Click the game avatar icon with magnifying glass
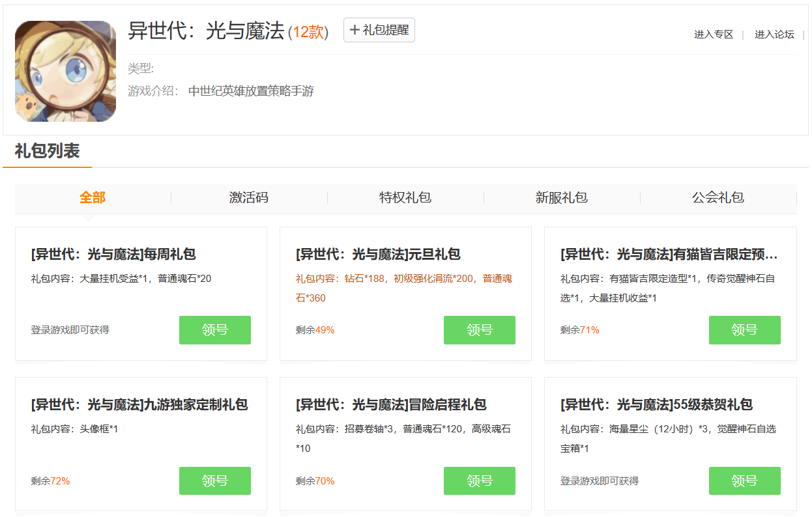Image resolution: width=812 pixels, height=517 pixels. pyautogui.click(x=65, y=71)
